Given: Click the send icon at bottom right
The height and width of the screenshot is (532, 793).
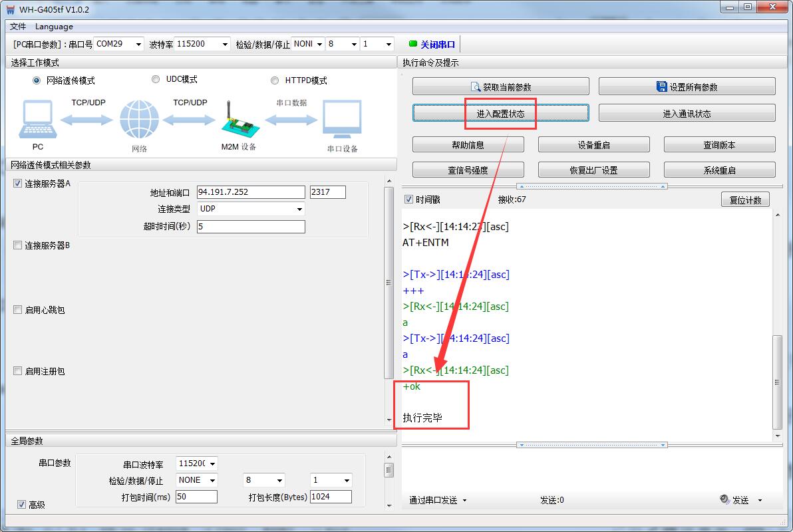Looking at the screenshot, I should pos(725,500).
